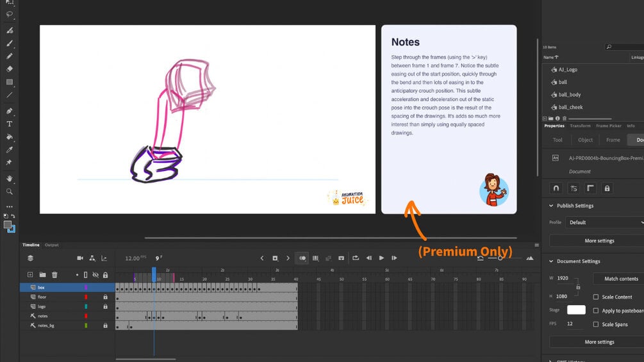The image size is (644, 362).
Task: Step back one frame
Action: coord(369,258)
